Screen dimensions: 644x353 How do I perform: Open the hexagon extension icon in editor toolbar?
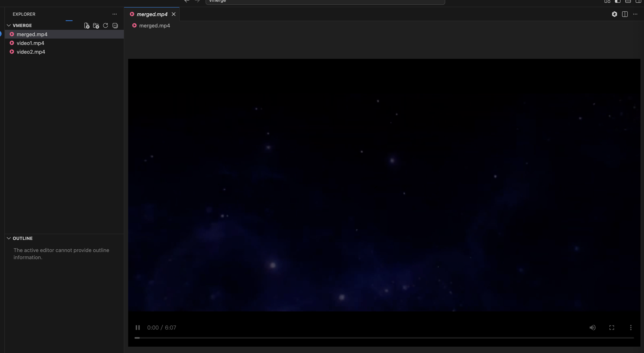[x=615, y=14]
